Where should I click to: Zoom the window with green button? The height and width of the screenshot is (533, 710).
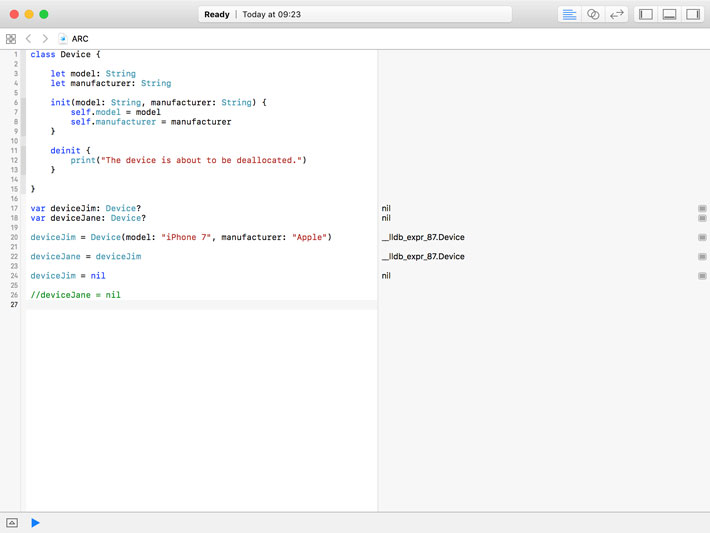coord(44,14)
